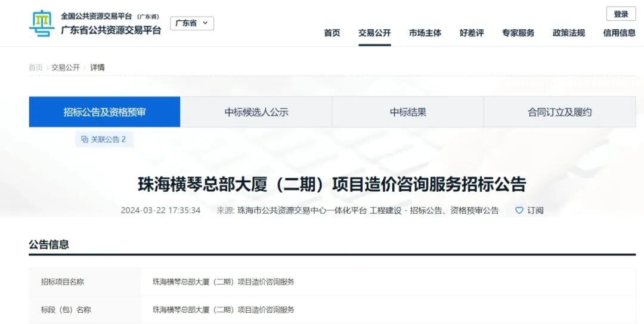Click the Guangdong platform logo icon
Image resolution: width=644 pixels, height=324 pixels.
(x=42, y=23)
